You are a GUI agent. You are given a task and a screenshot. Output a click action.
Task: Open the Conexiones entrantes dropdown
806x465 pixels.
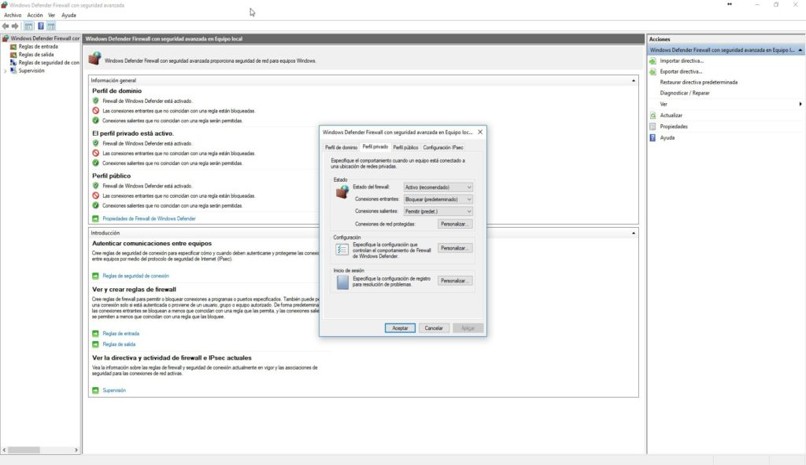pyautogui.click(x=438, y=199)
